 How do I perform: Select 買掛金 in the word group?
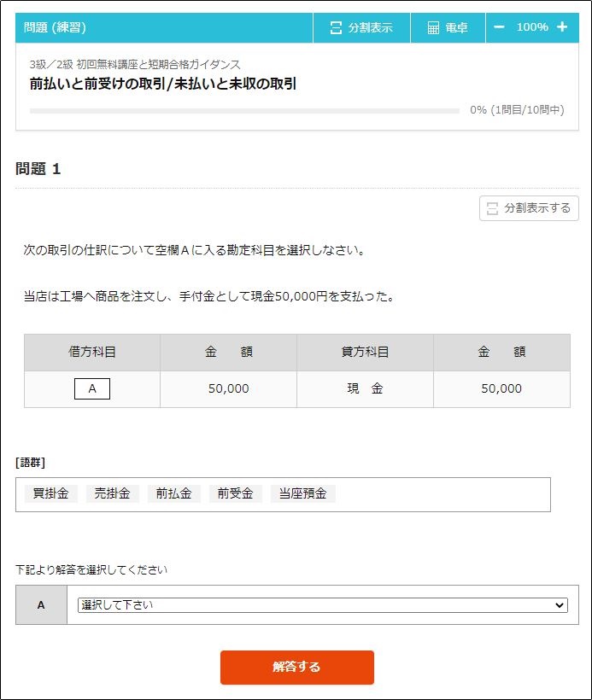pyautogui.click(x=51, y=493)
